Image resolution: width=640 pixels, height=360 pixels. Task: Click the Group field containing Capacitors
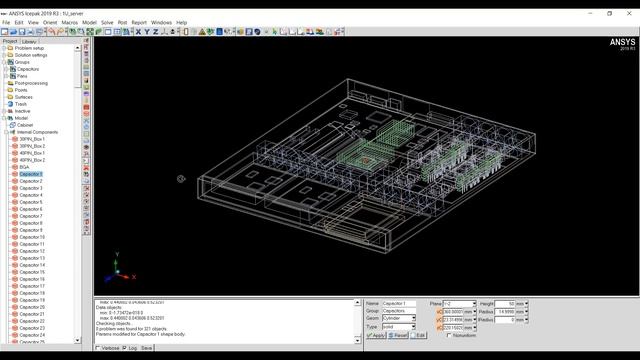399,311
